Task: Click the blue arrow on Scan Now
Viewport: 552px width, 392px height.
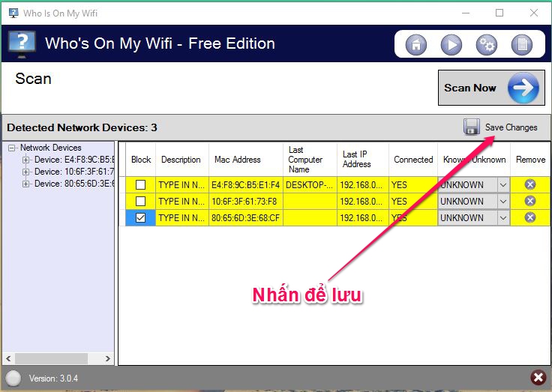Action: point(523,88)
